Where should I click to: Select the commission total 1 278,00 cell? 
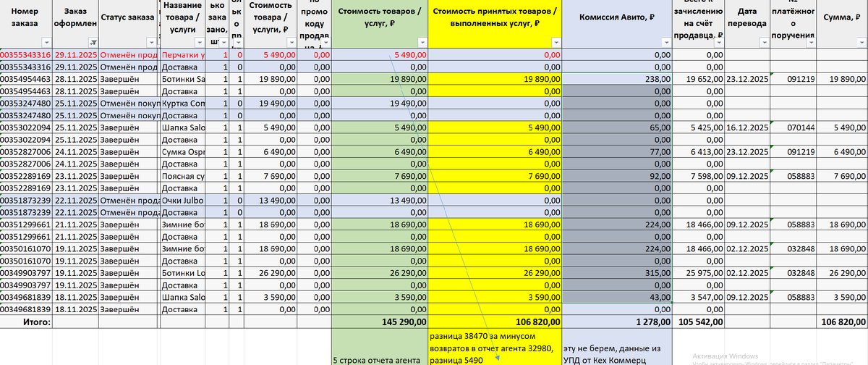617,322
